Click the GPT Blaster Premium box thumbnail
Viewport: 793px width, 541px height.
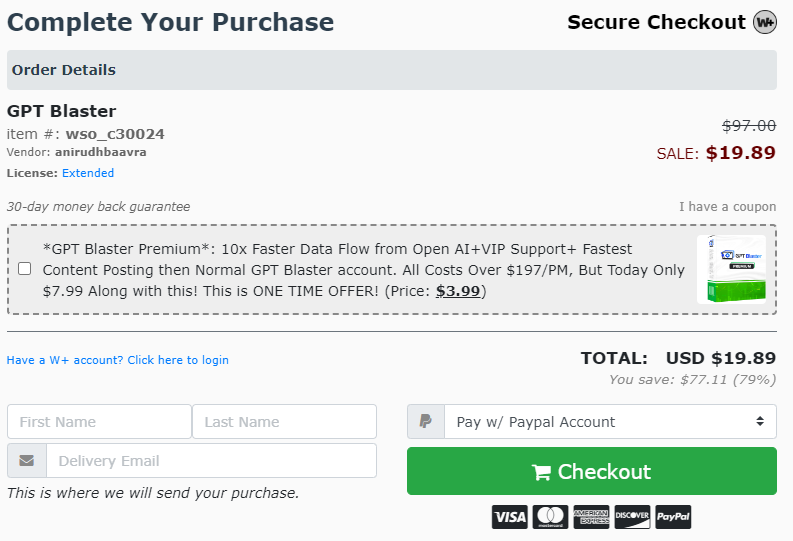(731, 269)
